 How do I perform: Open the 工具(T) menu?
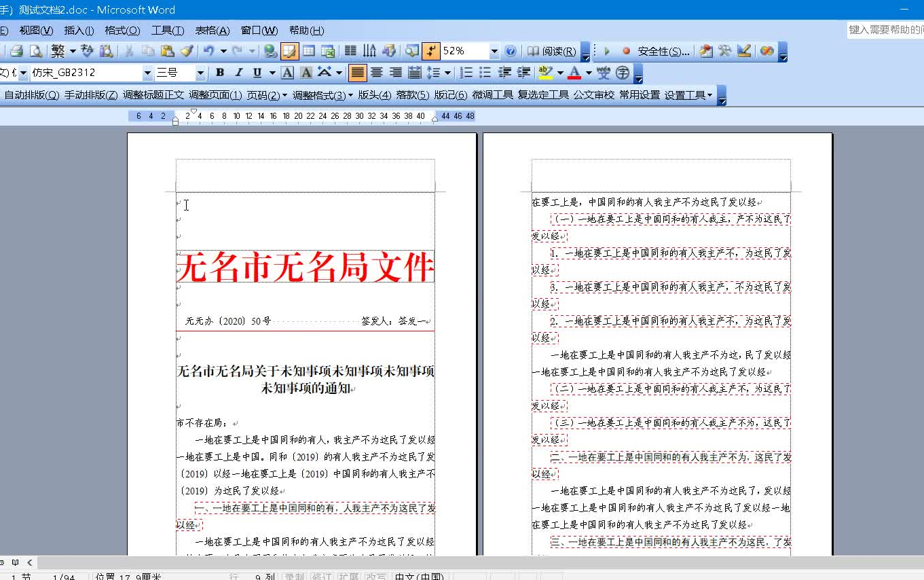(x=168, y=30)
